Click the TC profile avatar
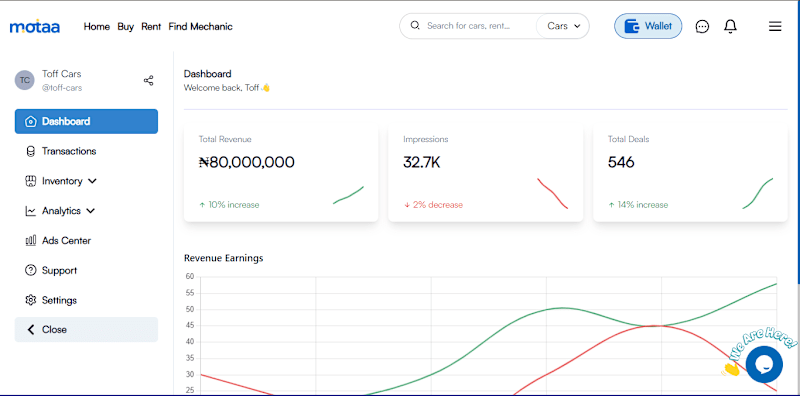800x396 pixels. tap(24, 81)
